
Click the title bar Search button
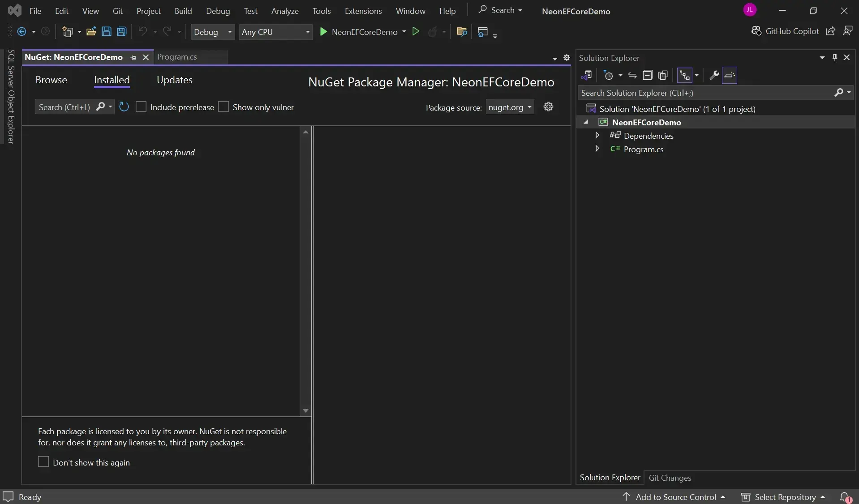coord(500,10)
